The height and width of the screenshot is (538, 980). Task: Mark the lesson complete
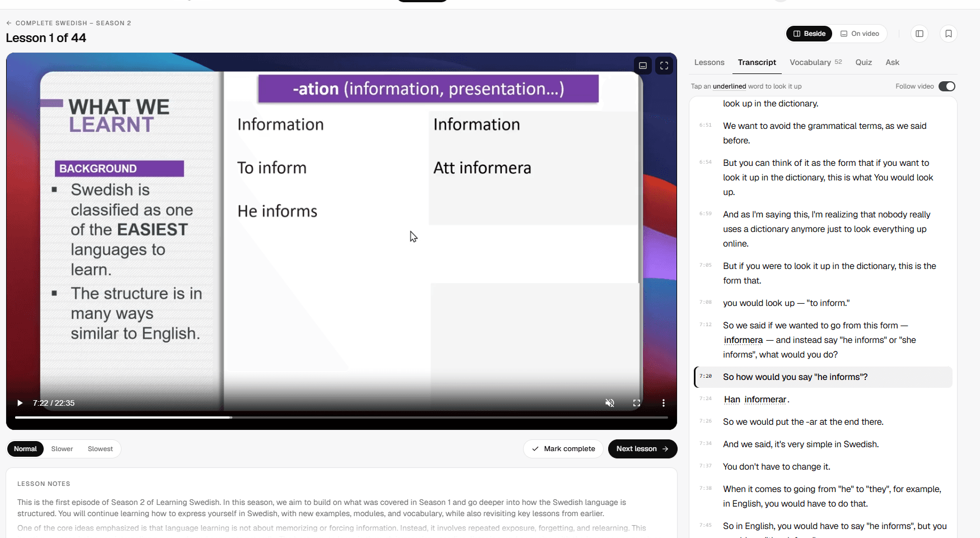[x=563, y=449]
